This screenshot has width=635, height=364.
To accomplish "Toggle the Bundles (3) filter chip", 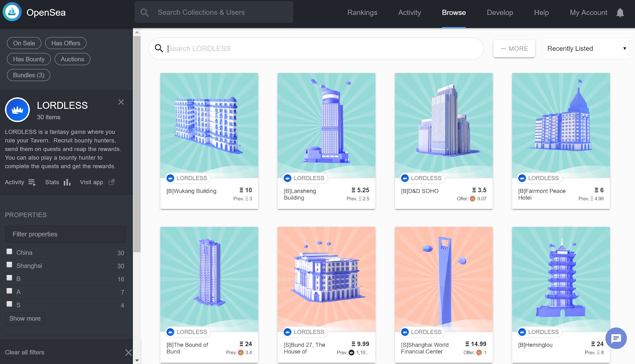I will click(29, 75).
